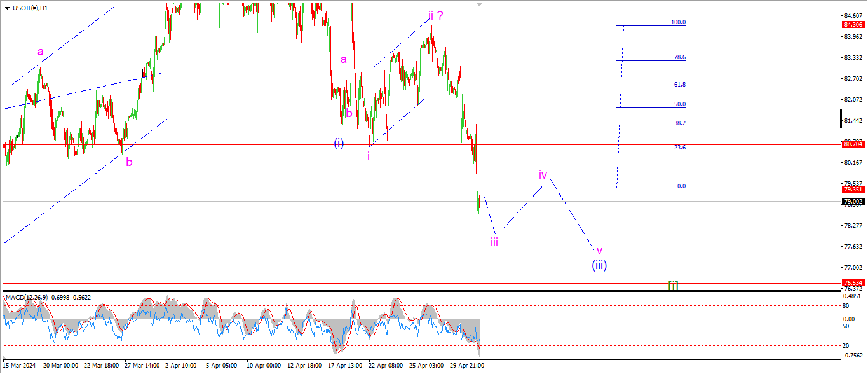Open the USOIL(€),H1 chart dropdown arrow
This screenshot has height=374, width=868.
tap(6, 8)
